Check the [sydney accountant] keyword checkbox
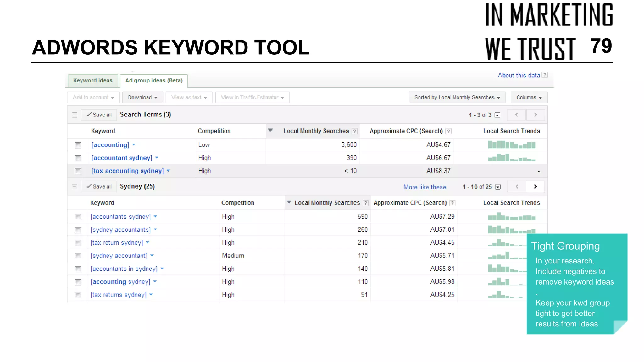Viewport: 644px width, 362px height. pos(78,256)
